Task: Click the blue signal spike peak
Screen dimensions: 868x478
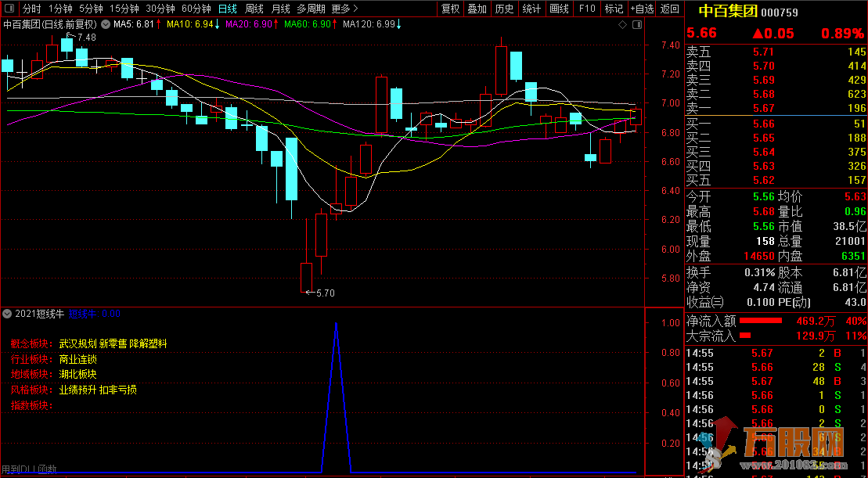Action: [336, 323]
